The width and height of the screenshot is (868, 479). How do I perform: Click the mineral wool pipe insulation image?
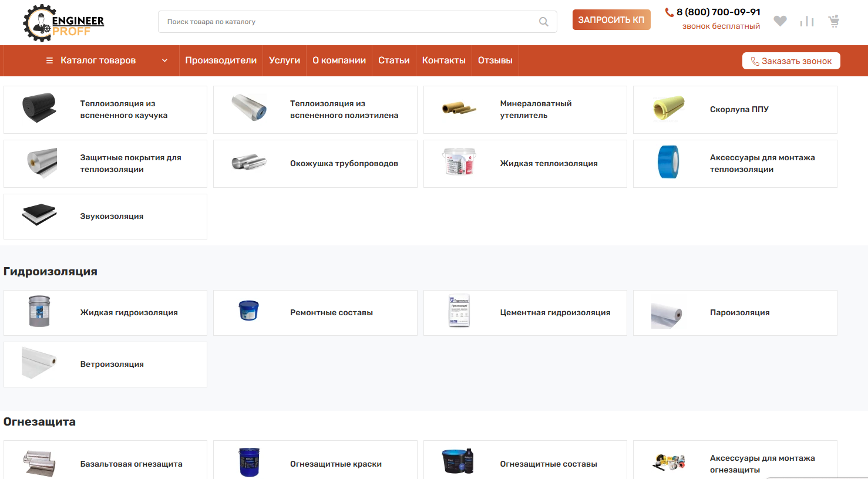click(459, 108)
